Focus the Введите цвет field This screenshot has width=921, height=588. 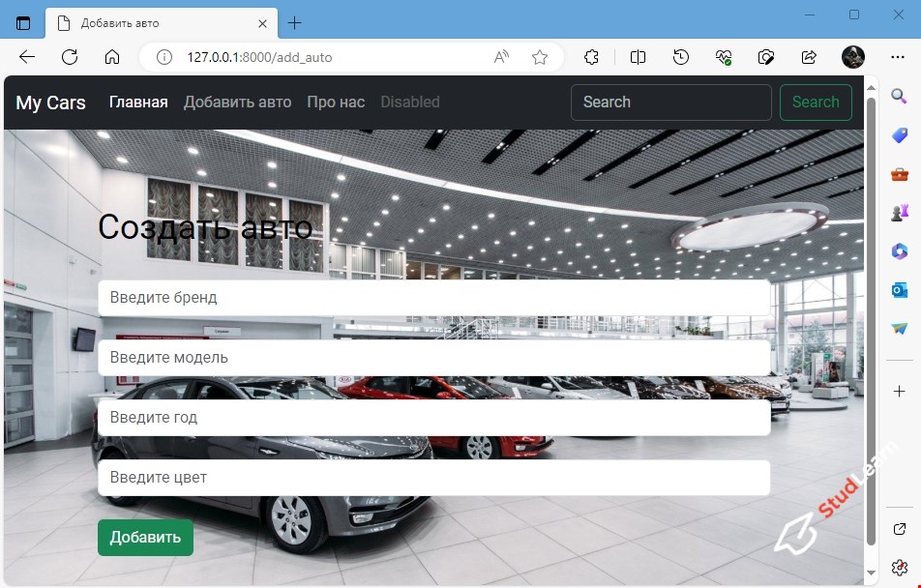(434, 478)
